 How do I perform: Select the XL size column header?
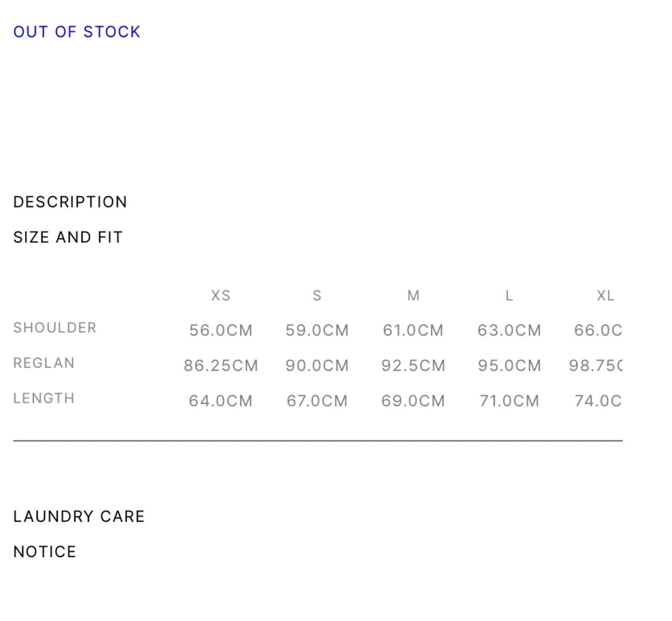click(605, 295)
